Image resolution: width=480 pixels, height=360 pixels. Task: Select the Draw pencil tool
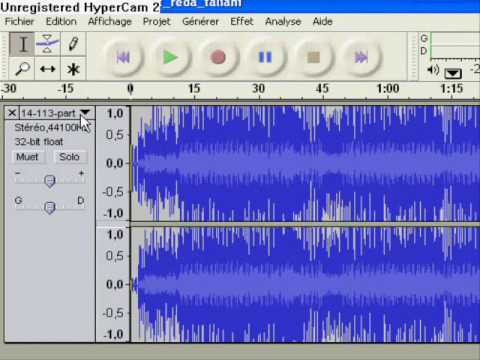[x=73, y=44]
